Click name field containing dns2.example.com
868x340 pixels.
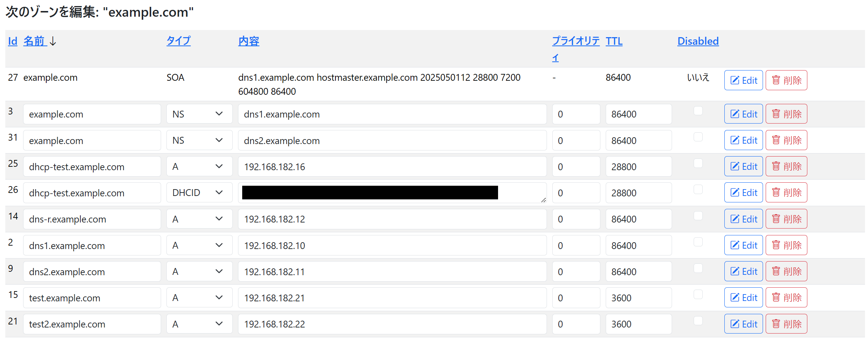click(92, 271)
